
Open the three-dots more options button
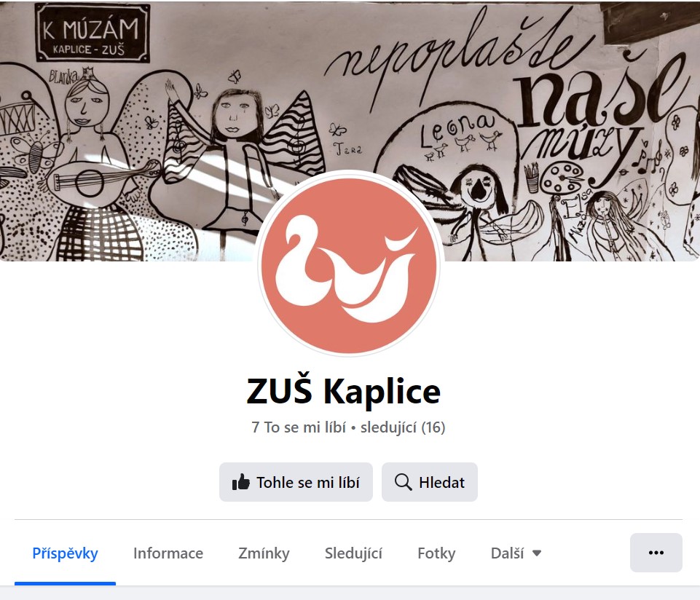[656, 553]
